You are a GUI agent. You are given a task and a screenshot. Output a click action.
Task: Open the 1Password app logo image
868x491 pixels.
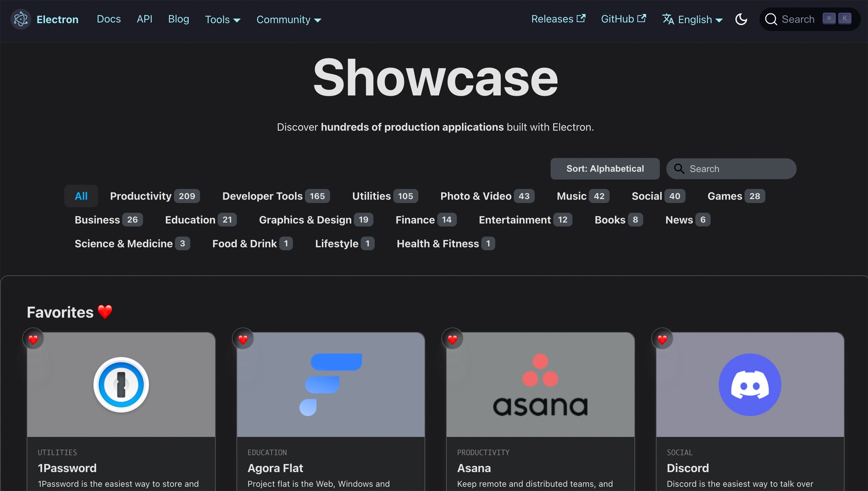click(x=121, y=385)
